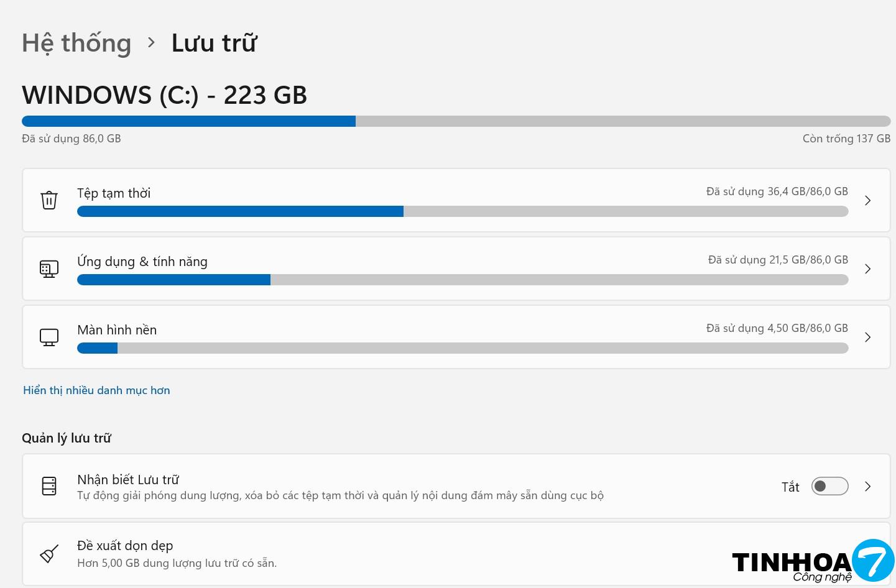Toggle the Nhận biết Lưu trữ switch
Image resolution: width=896 pixels, height=588 pixels.
[829, 486]
